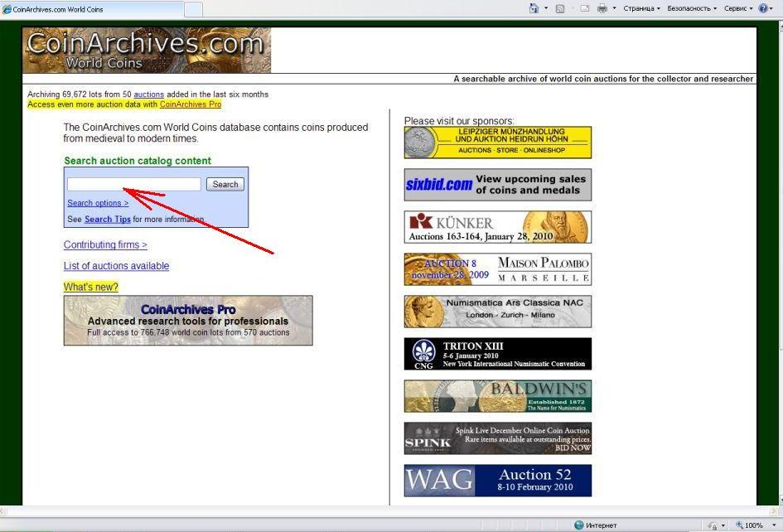This screenshot has width=783, height=532.
Task: Open the Страница dropdown menu
Action: click(641, 8)
